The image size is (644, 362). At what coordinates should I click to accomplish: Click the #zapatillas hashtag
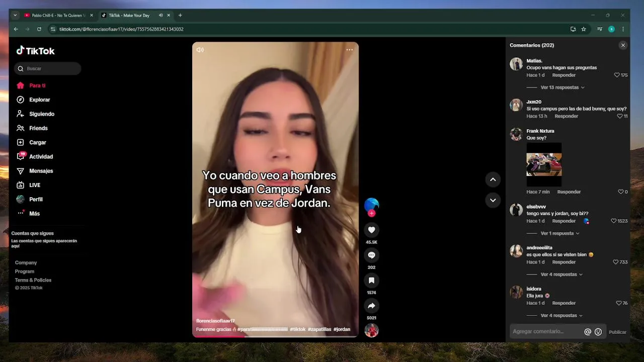click(319, 329)
